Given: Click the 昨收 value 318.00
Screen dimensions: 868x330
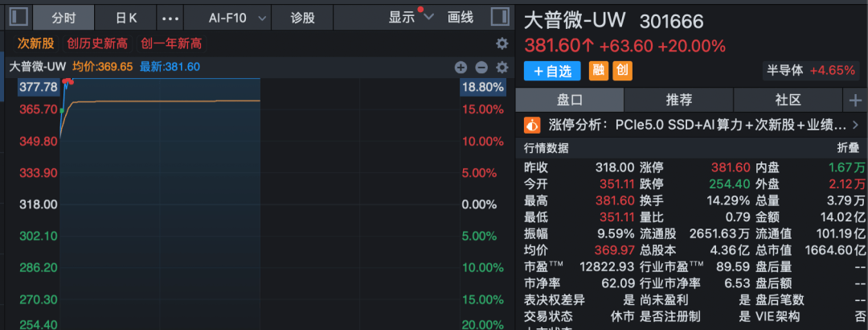Looking at the screenshot, I should tap(615, 167).
